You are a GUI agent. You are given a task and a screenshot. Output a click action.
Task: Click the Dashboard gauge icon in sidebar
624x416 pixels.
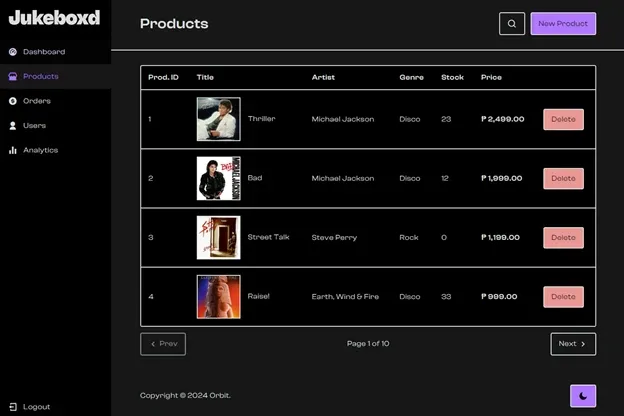(x=13, y=52)
